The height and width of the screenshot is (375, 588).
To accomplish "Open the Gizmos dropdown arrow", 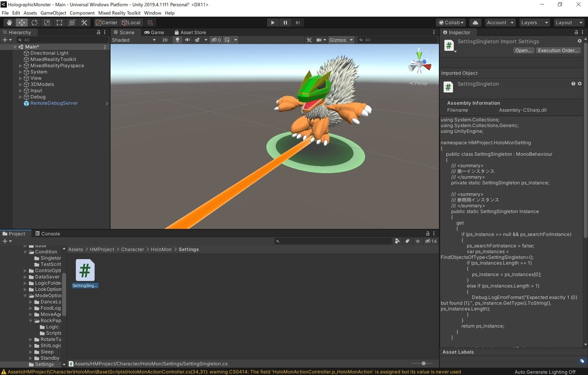I will (351, 40).
